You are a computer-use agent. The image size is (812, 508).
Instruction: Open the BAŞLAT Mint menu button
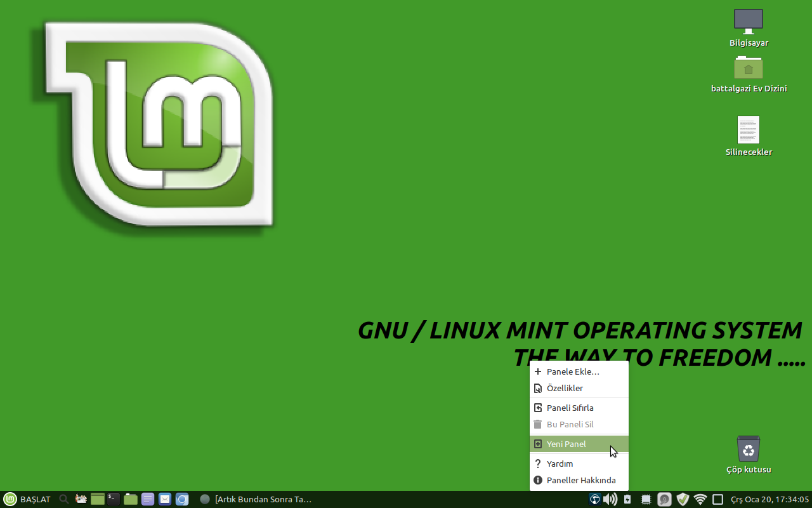pos(27,499)
